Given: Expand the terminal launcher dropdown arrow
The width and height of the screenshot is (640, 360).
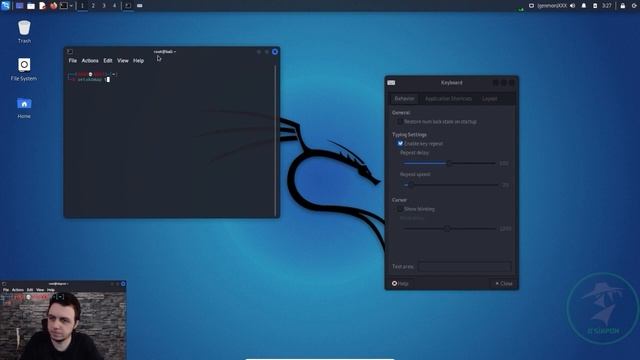Looking at the screenshot, I should point(71,6).
